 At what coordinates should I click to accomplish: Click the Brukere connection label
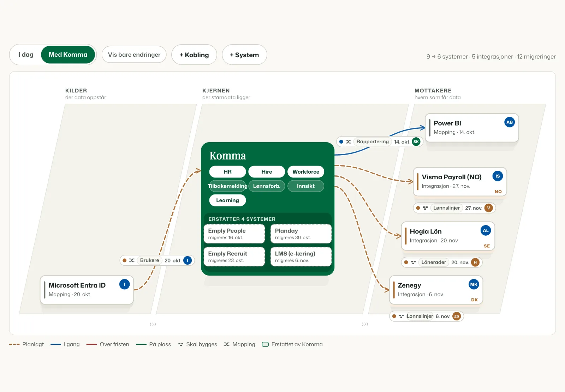click(149, 260)
